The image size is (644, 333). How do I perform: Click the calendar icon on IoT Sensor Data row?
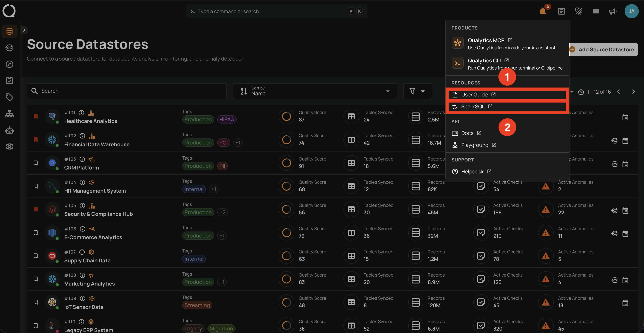[x=625, y=303]
